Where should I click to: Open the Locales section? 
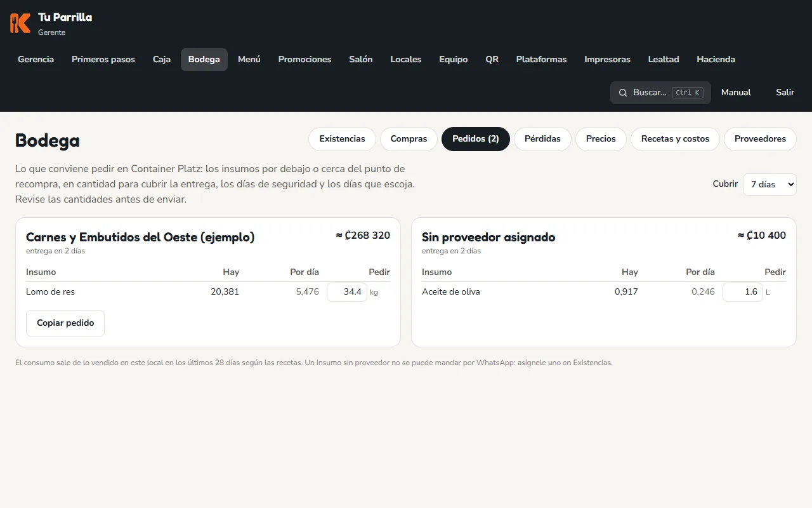[x=406, y=60]
